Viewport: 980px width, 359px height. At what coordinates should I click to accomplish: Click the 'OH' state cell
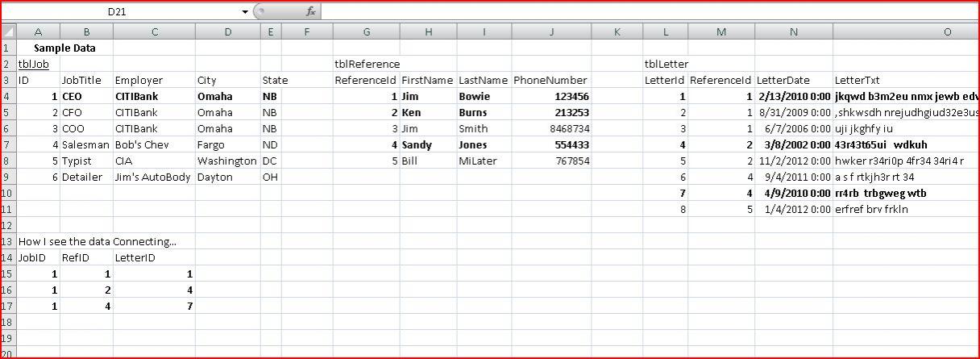(x=271, y=177)
